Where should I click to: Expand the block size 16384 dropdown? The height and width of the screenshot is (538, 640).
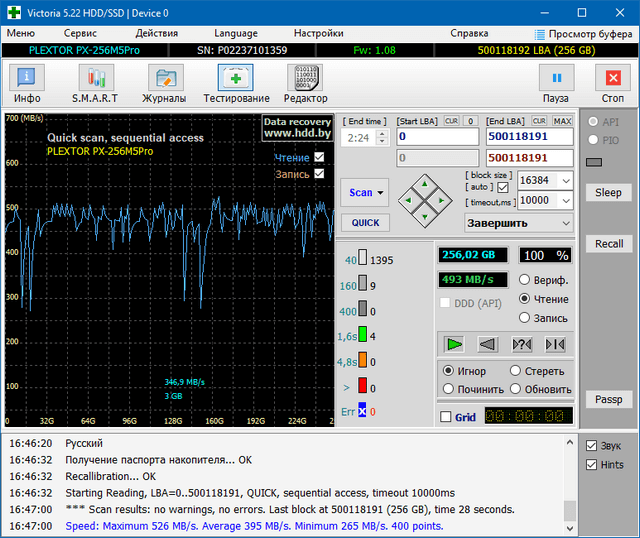click(565, 180)
